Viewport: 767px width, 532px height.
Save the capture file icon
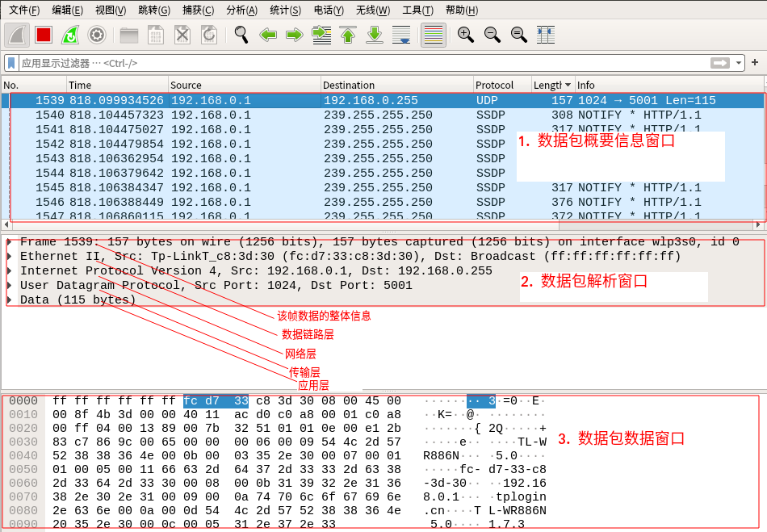156,36
